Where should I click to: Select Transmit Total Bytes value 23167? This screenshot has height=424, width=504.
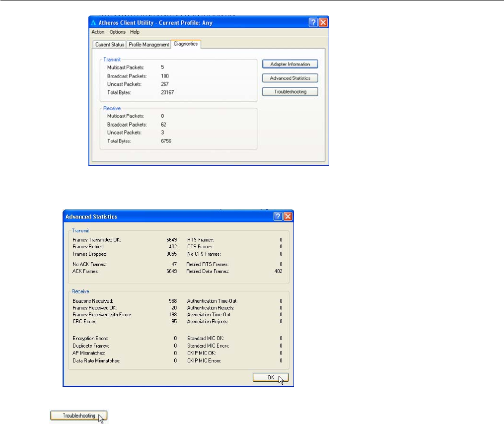[x=167, y=92]
